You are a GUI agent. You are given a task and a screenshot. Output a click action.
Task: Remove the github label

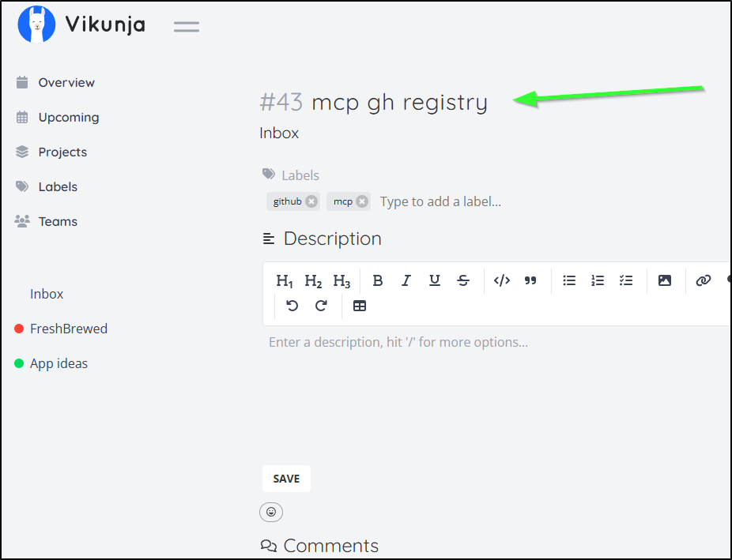tap(311, 201)
